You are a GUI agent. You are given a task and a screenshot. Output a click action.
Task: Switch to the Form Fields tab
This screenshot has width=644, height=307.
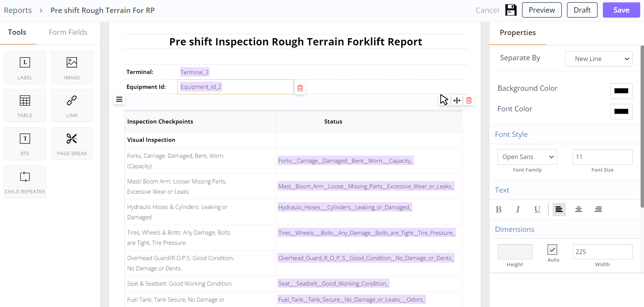tap(68, 32)
